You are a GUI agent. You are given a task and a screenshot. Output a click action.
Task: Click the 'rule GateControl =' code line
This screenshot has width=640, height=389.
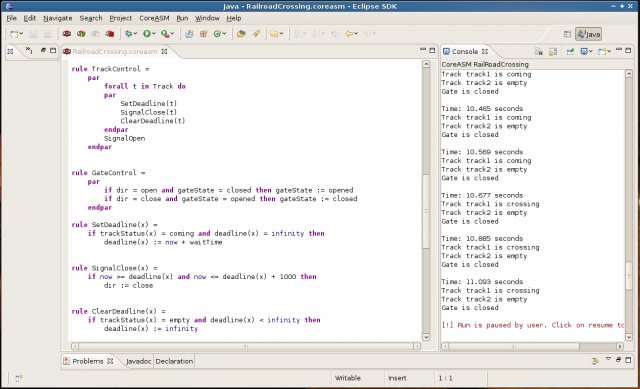pos(108,173)
